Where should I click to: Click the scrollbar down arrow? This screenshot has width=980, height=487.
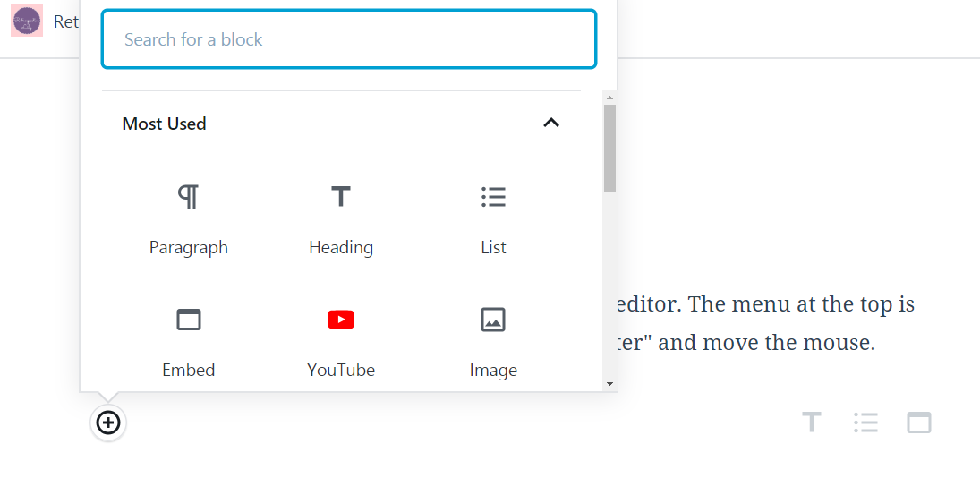coord(610,384)
